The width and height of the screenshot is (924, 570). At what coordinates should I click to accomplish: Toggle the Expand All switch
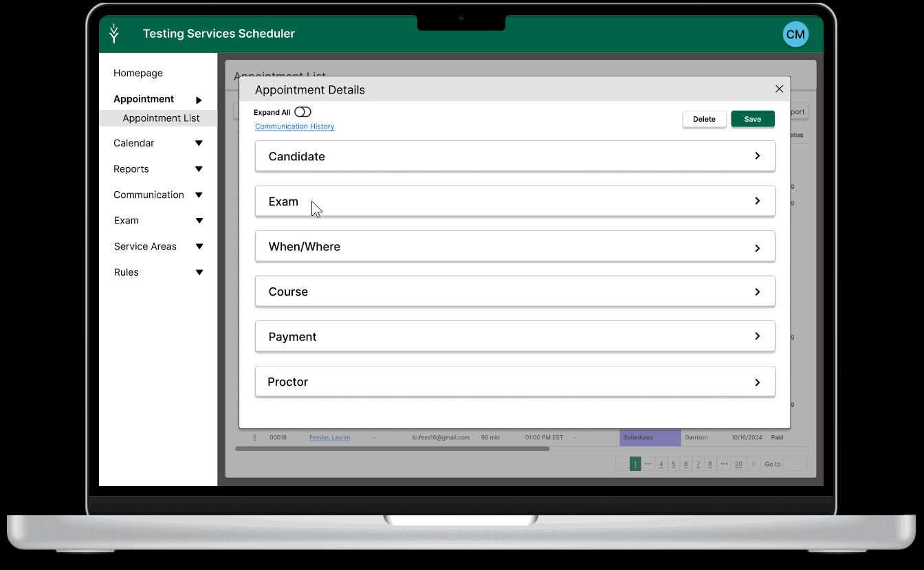(x=302, y=112)
